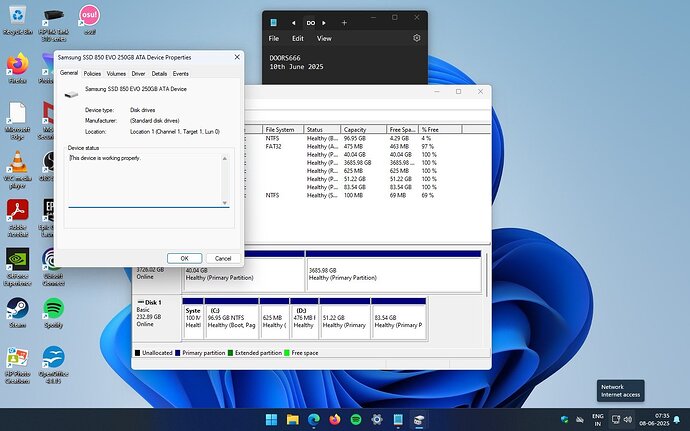The height and width of the screenshot is (431, 690).
Task: Click the Windows Start button
Action: [272, 420]
